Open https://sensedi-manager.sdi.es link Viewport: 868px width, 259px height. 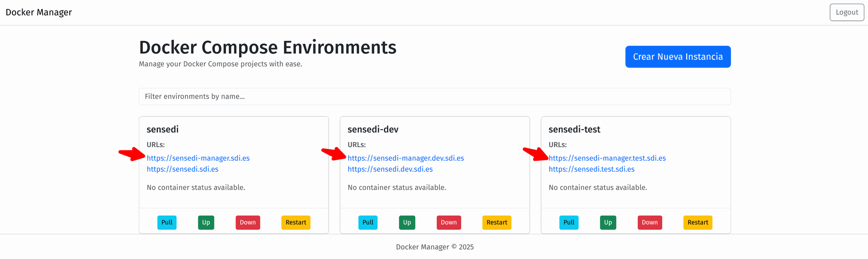pyautogui.click(x=198, y=158)
